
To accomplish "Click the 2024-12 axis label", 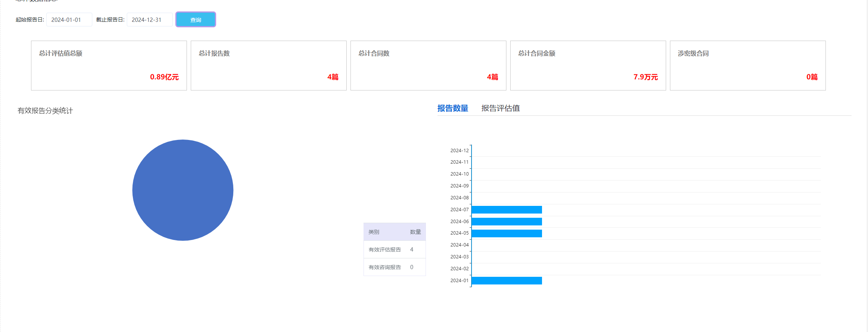I will (459, 151).
